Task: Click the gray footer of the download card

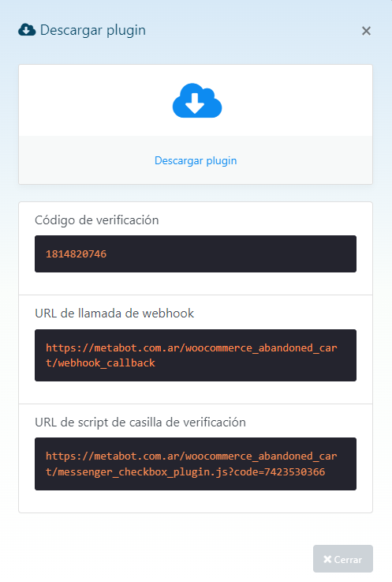Action: (196, 160)
